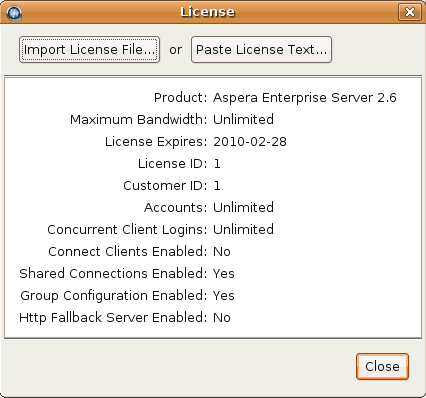Click the 'Product:' label
This screenshot has width=426, height=398.
pos(180,98)
